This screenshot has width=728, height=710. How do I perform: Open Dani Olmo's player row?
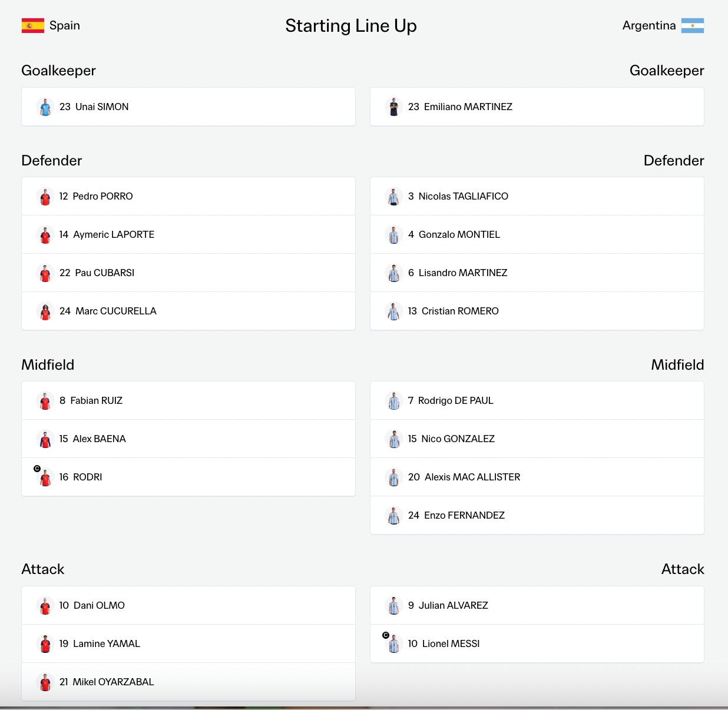188,605
